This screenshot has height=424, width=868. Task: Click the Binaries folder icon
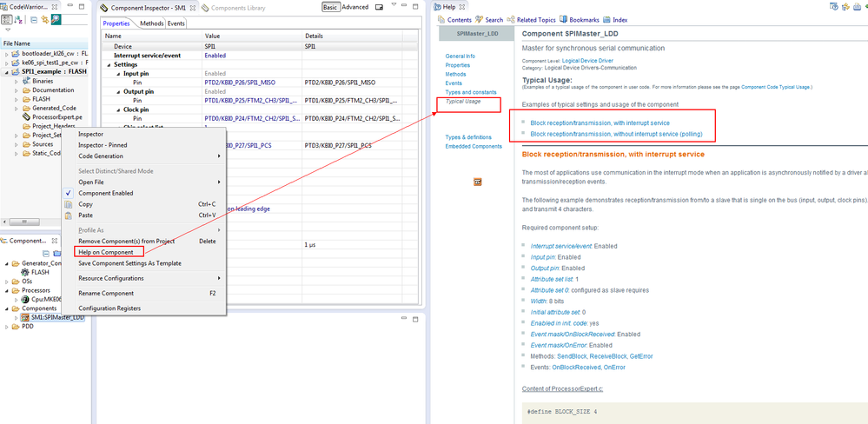point(27,81)
